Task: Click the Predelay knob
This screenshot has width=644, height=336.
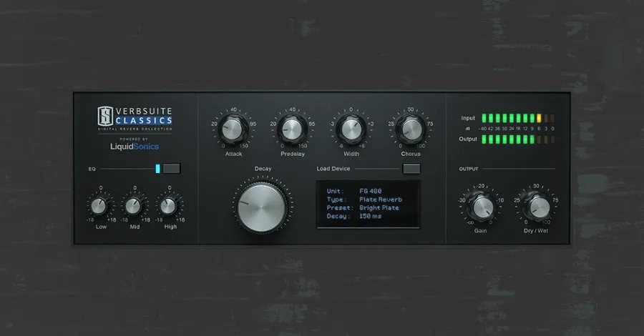Action: coord(292,129)
